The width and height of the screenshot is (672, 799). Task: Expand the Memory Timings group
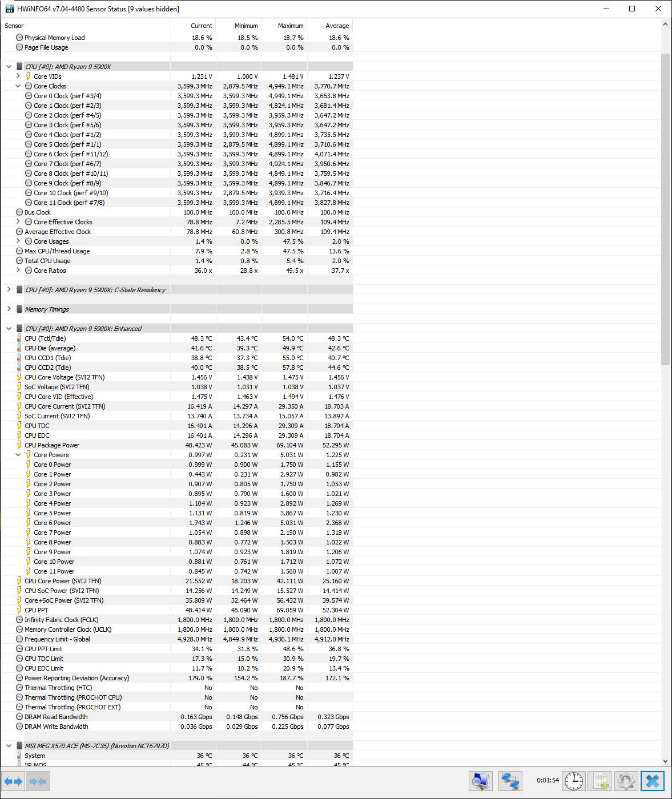tap(9, 309)
